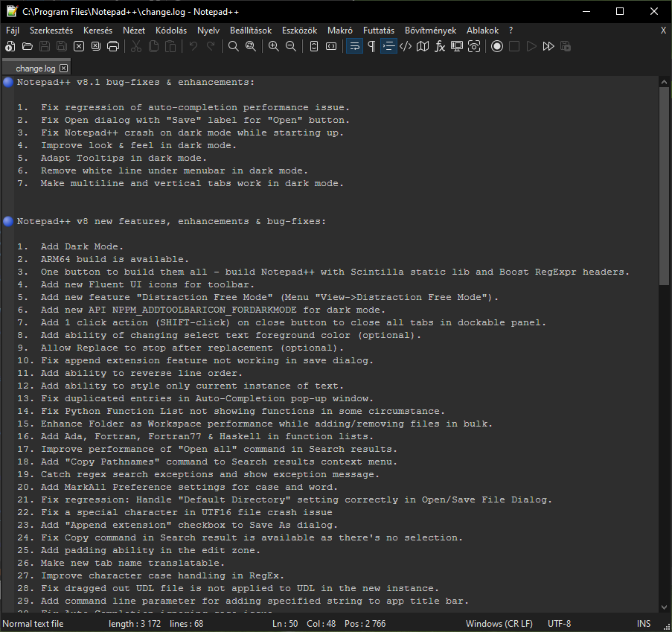Click scrollbar down arrow
This screenshot has width=672, height=632.
click(x=664, y=607)
